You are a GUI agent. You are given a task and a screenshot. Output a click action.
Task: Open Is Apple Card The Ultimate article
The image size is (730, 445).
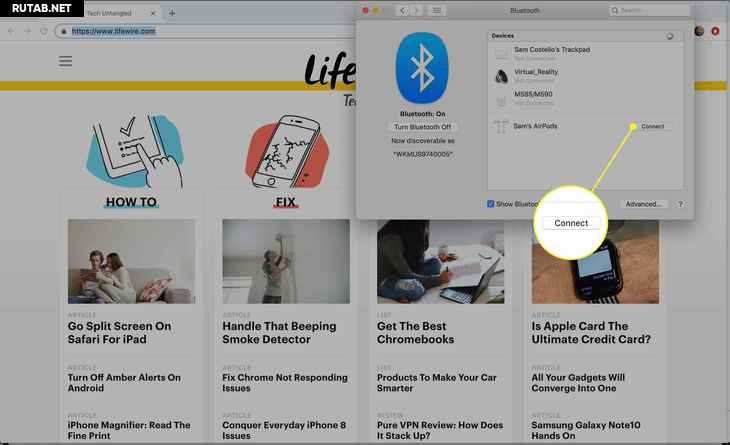591,333
